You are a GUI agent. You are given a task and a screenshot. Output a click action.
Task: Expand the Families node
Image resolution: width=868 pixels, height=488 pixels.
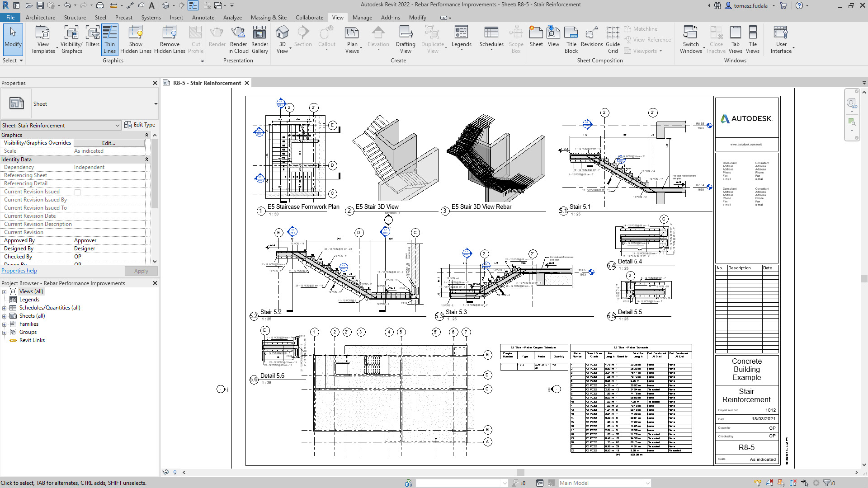click(5, 324)
